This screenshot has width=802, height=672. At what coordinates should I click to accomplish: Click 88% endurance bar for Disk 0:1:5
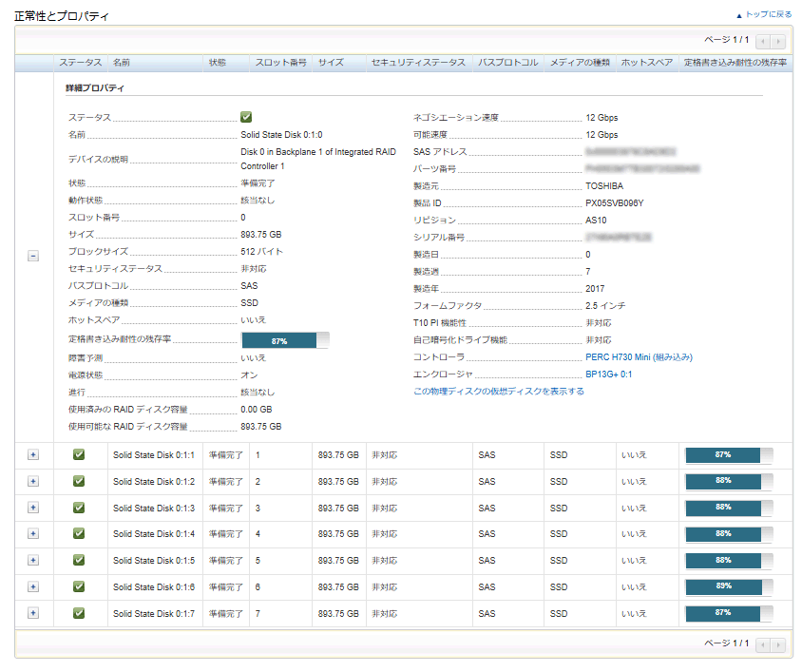(730, 561)
